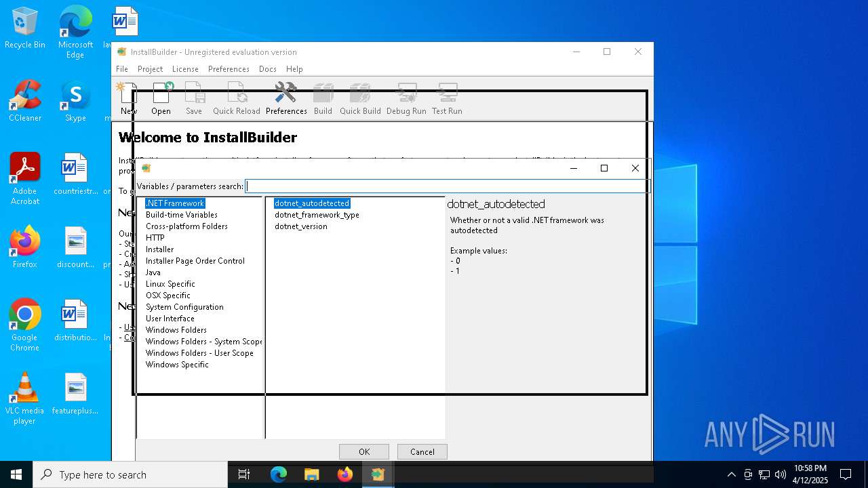The width and height of the screenshot is (868, 488).
Task: Click the Save toolbar icon
Action: tap(194, 99)
